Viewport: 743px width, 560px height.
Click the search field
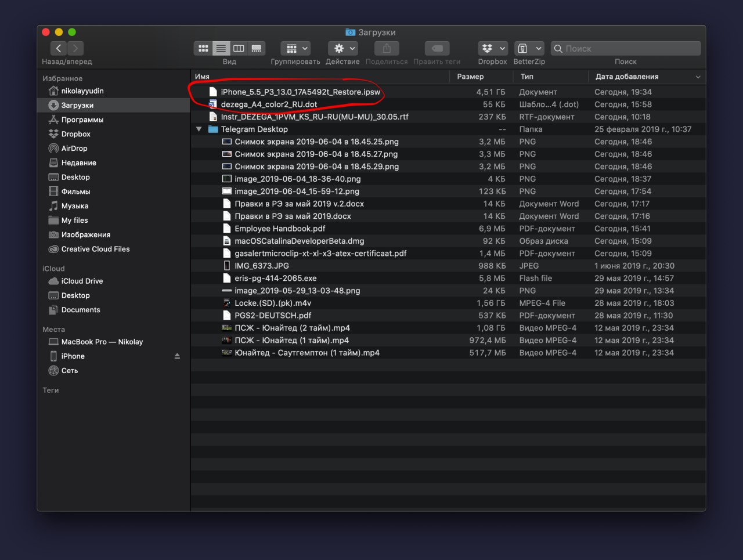626,48
